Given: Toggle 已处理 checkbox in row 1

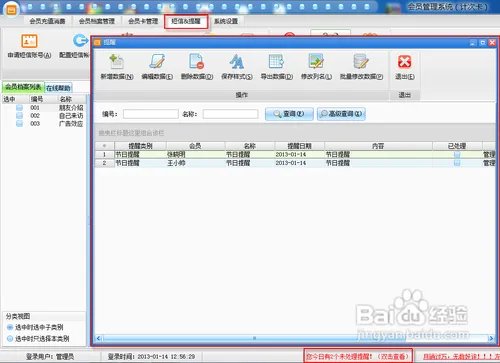Looking at the screenshot, I should (x=457, y=154).
